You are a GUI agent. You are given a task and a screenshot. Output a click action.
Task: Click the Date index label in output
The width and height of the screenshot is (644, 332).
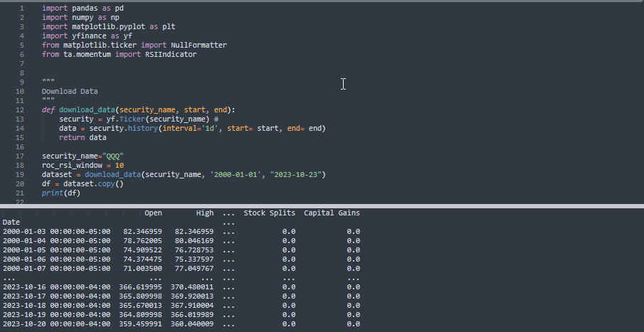click(11, 223)
